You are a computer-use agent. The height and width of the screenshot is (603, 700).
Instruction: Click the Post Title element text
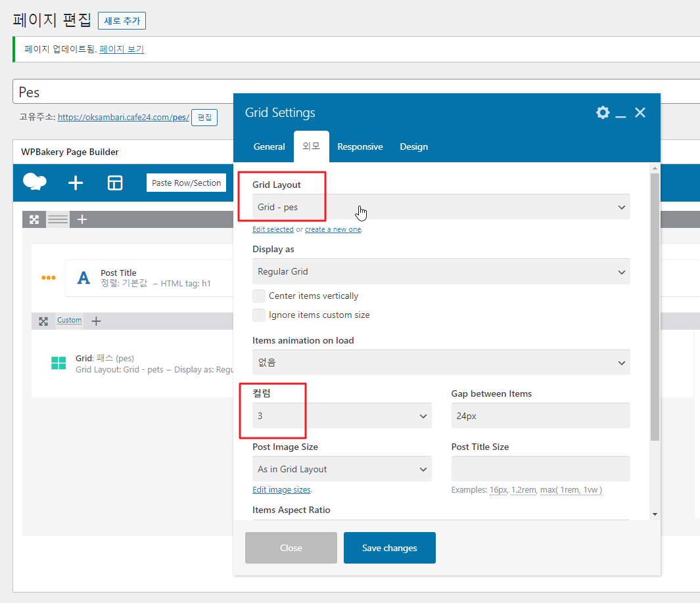[x=118, y=273]
